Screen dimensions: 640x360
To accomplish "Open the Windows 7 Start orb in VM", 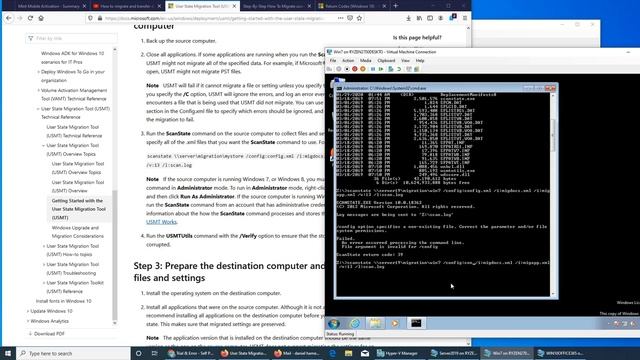I will click(x=334, y=323).
